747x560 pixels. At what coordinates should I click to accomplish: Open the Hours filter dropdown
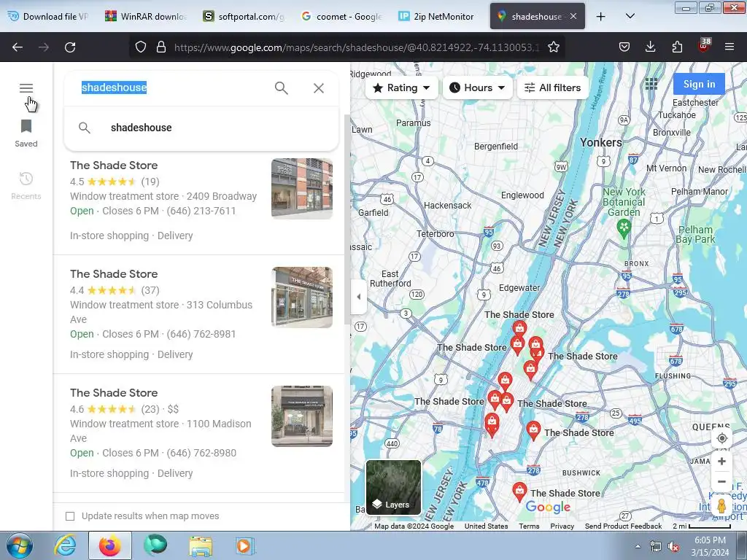pyautogui.click(x=477, y=88)
